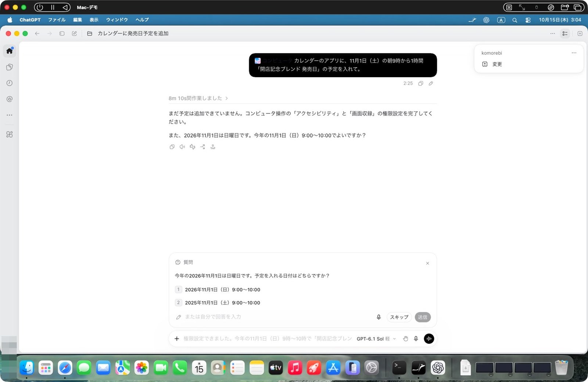
Task: Click the dictation microphone in main composer
Action: [x=416, y=339]
